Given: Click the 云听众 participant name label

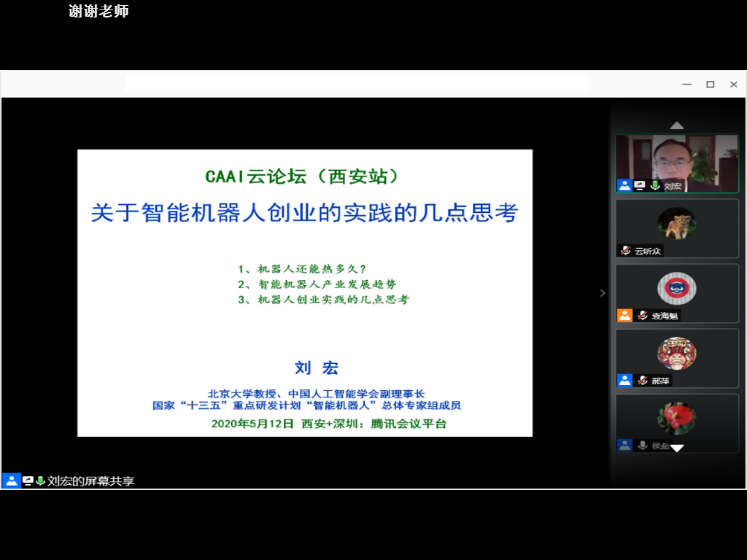Looking at the screenshot, I should tap(648, 251).
